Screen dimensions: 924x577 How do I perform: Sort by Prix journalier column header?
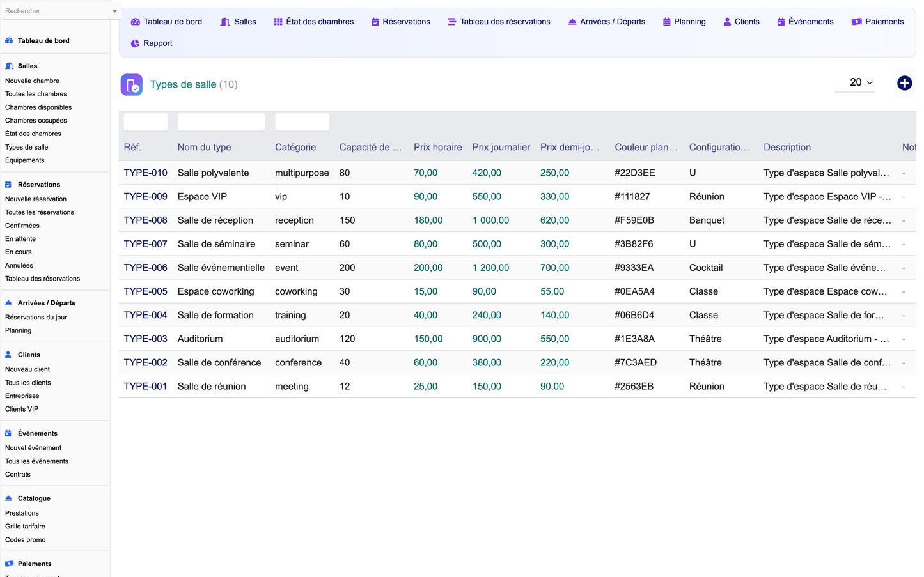tap(501, 148)
